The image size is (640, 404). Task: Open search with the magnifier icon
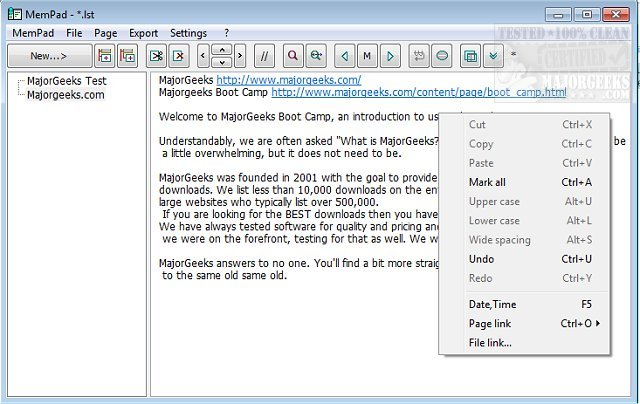(x=293, y=56)
